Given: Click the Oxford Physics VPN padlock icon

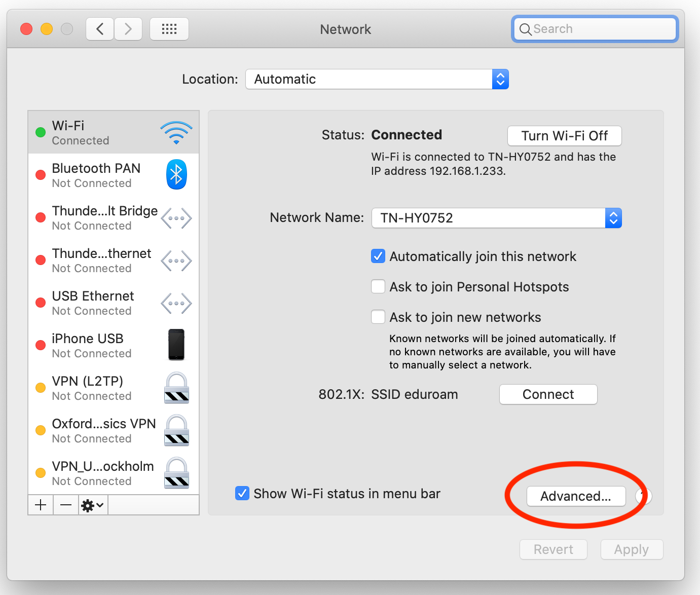Looking at the screenshot, I should tap(176, 430).
